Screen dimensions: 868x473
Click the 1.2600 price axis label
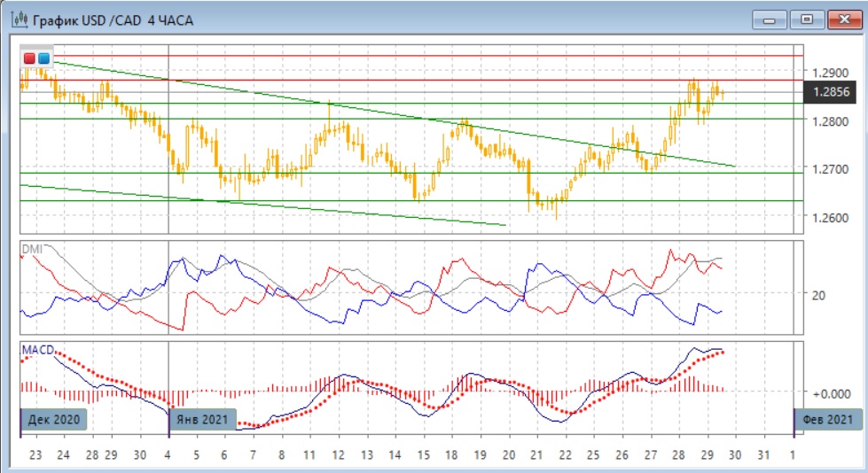830,218
